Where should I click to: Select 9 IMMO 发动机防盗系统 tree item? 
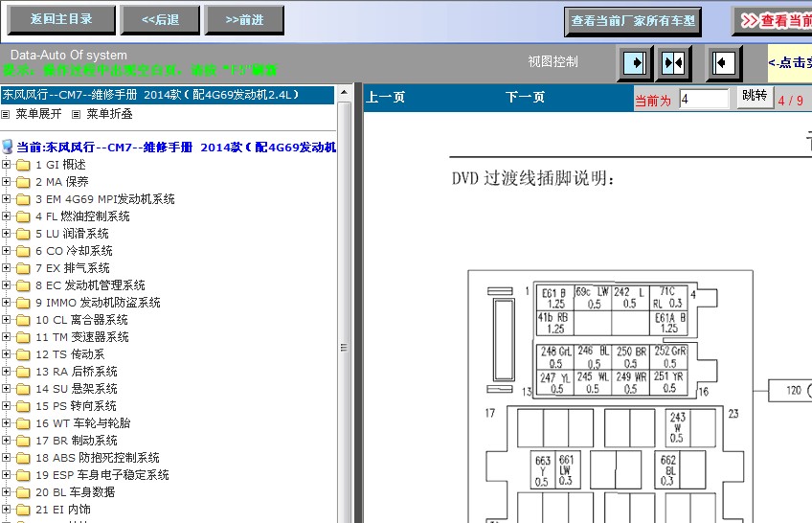tap(98, 303)
